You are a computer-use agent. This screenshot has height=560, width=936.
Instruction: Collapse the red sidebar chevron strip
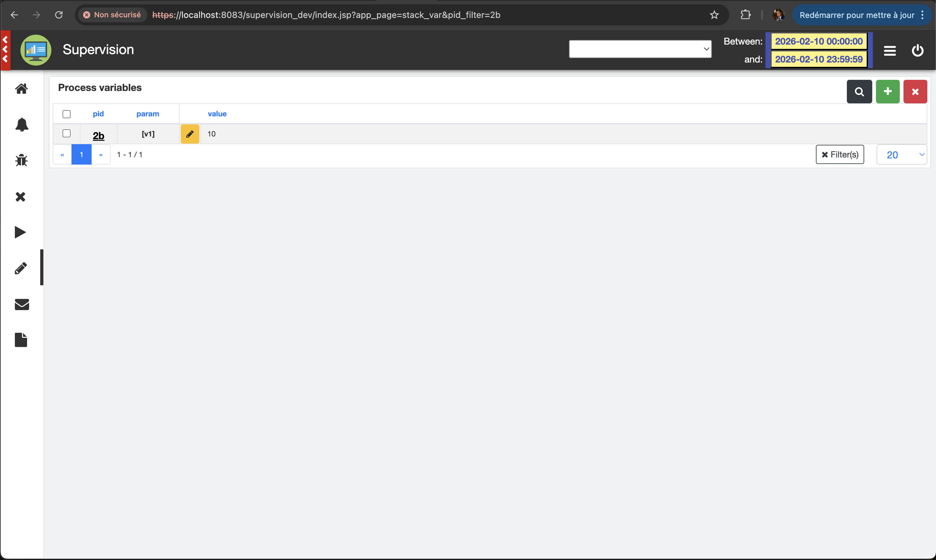[5, 50]
